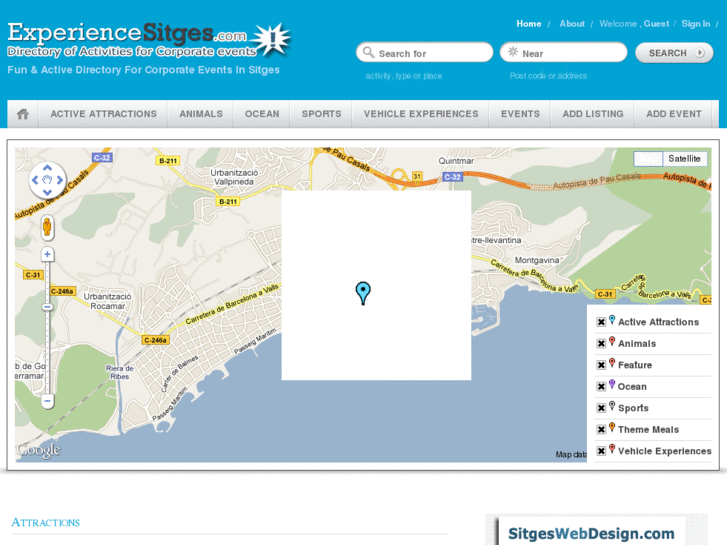The height and width of the screenshot is (545, 727).
Task: Click the map zoom slider handle
Action: pyautogui.click(x=47, y=307)
